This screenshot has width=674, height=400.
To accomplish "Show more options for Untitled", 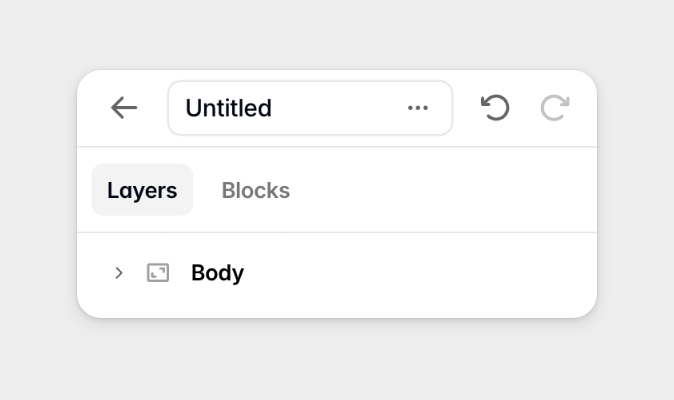I will [x=418, y=108].
